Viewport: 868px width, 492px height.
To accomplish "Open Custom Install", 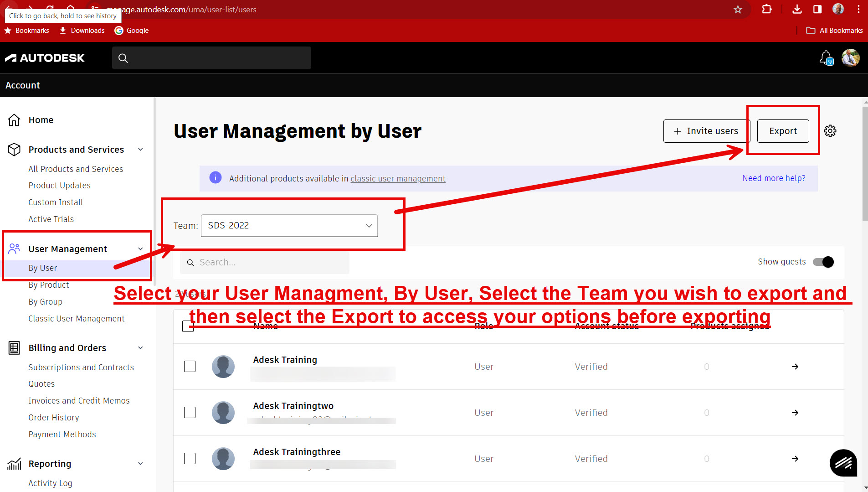I will pos(56,202).
